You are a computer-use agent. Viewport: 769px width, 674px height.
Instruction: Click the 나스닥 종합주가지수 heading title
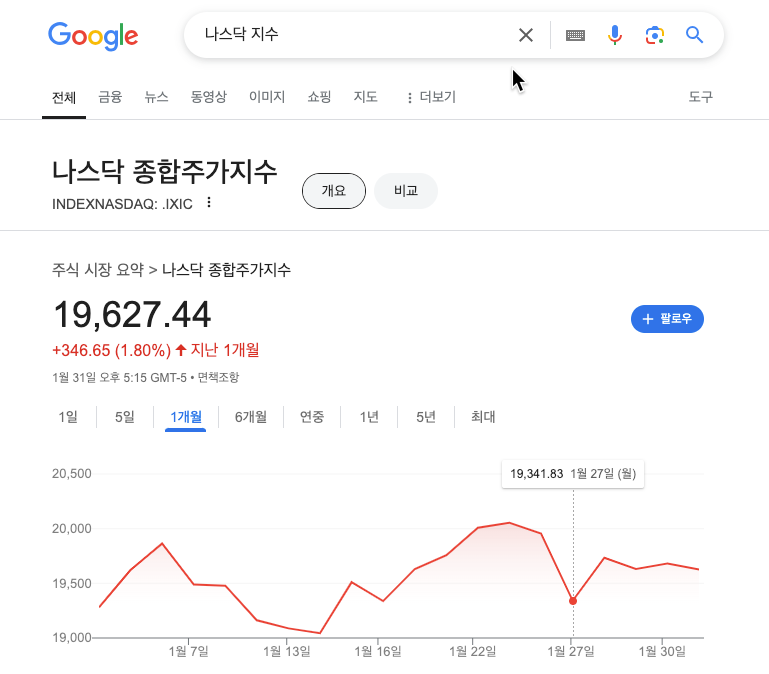point(165,172)
